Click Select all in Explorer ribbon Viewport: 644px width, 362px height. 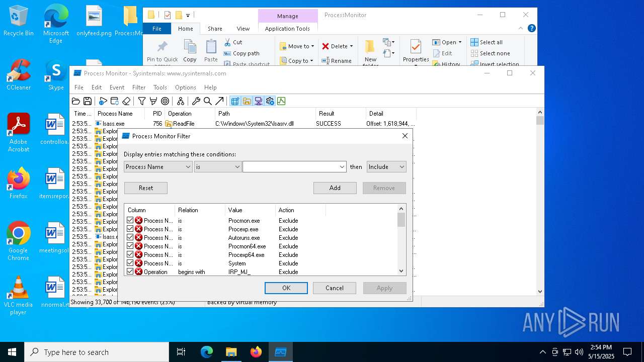(487, 42)
